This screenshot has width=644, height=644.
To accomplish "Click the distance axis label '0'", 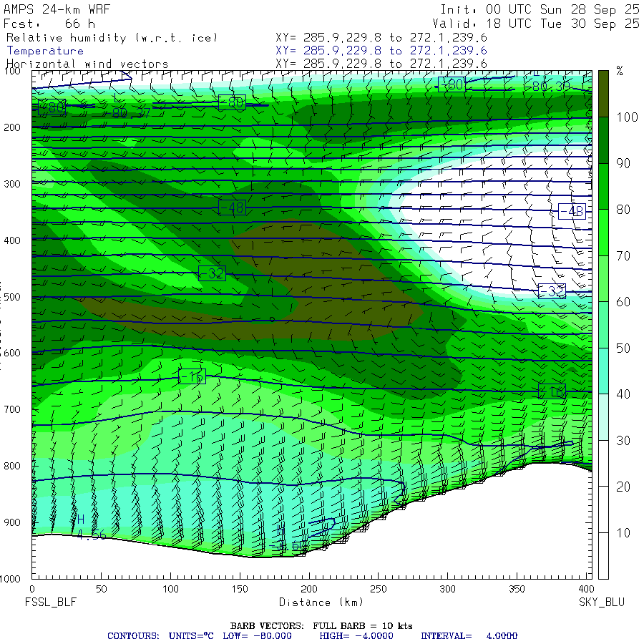I will tap(32, 589).
